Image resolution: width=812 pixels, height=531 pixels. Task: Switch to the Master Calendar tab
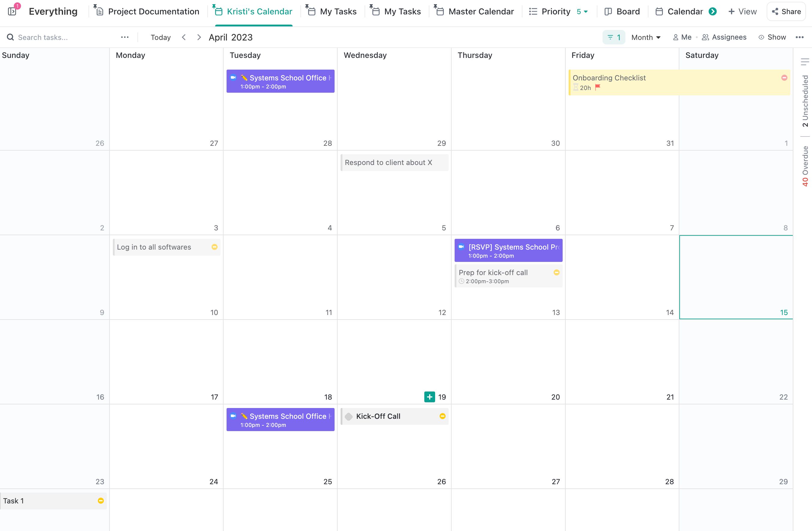[481, 11]
